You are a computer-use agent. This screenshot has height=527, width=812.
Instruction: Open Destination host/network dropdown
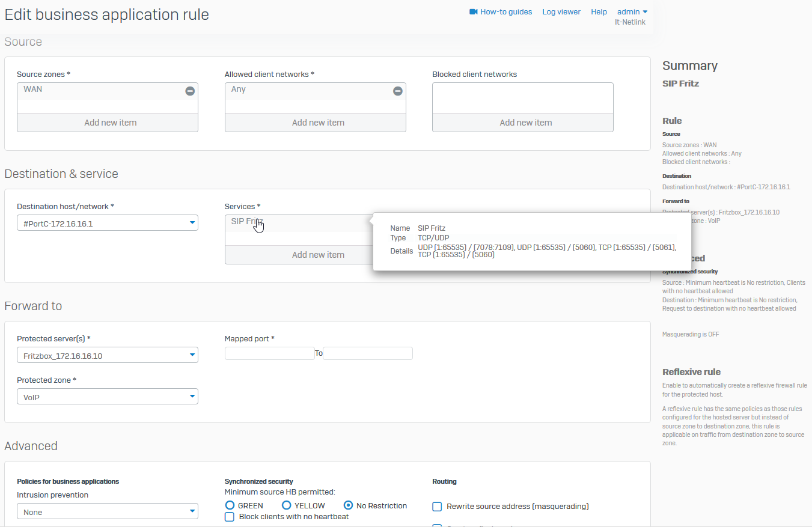point(192,223)
